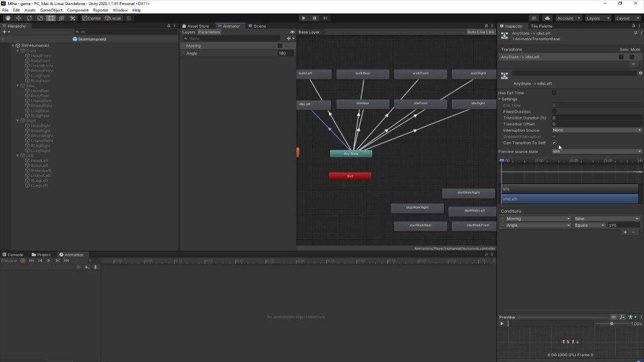
Task: Switch to the Tile Palette tab
Action: 541,26
